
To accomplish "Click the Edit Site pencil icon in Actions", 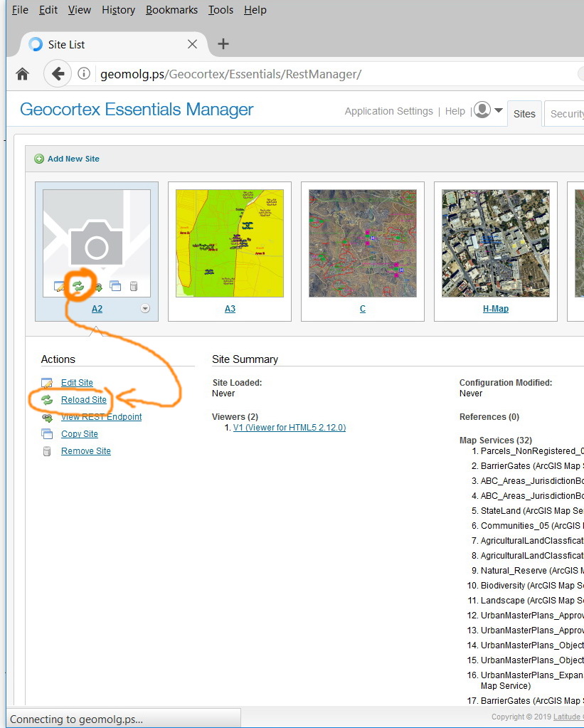I will click(47, 383).
